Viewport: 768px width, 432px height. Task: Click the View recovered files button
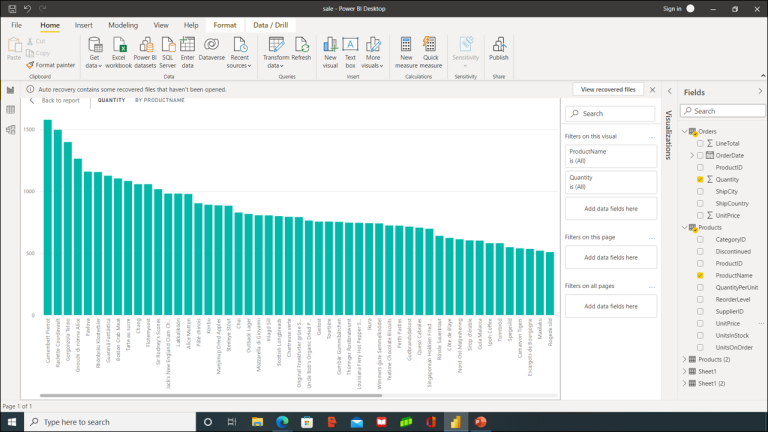point(607,89)
